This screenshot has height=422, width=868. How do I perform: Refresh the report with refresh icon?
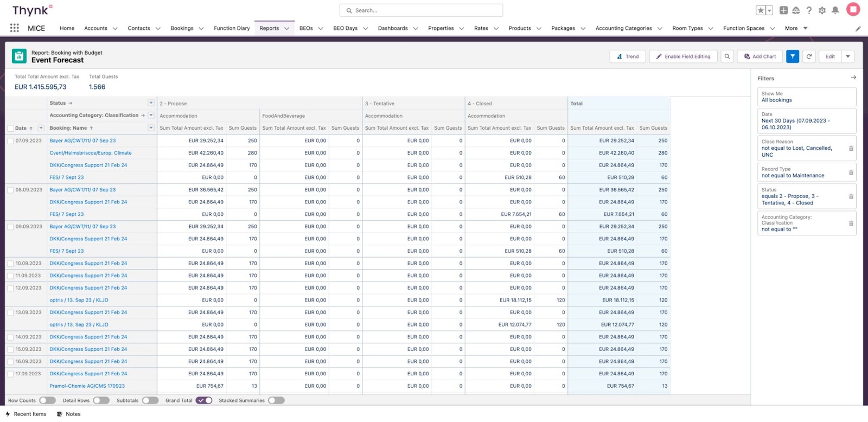(x=809, y=56)
